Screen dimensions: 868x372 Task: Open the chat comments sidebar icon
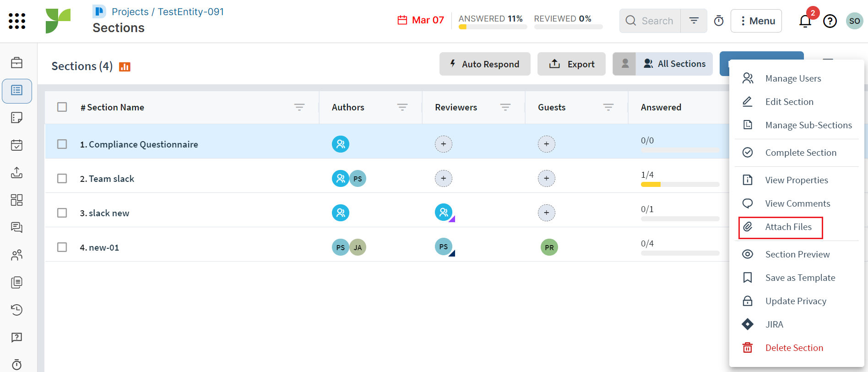point(17,228)
